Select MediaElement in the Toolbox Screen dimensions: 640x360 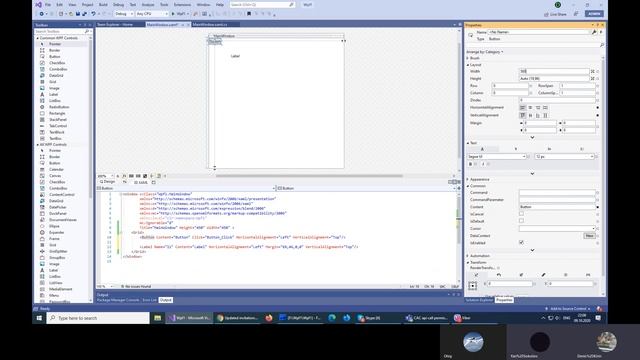point(60,289)
